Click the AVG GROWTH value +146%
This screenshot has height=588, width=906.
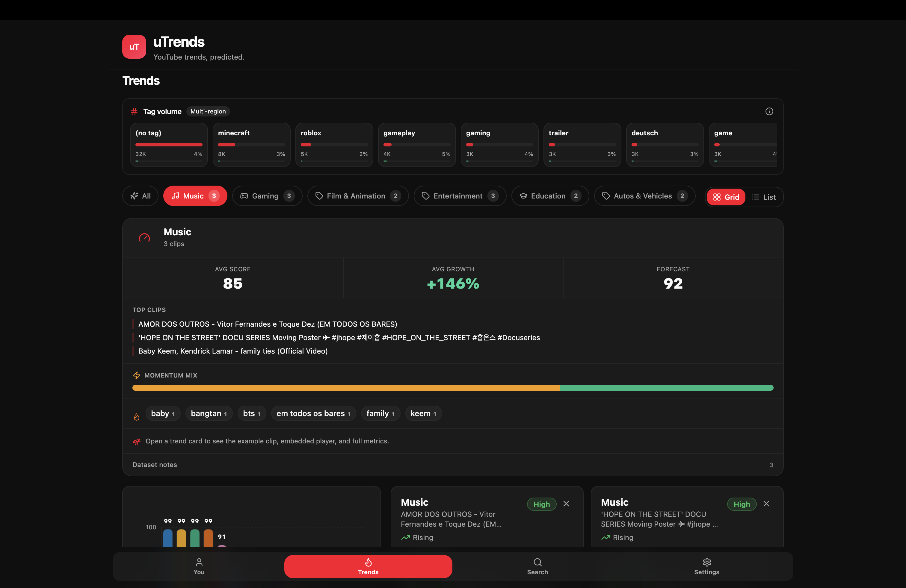[453, 284]
